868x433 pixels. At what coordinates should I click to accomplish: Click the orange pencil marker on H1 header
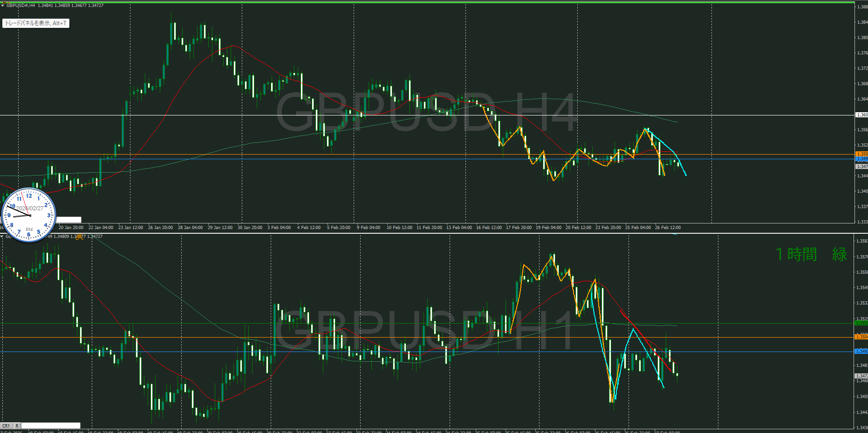[80, 237]
